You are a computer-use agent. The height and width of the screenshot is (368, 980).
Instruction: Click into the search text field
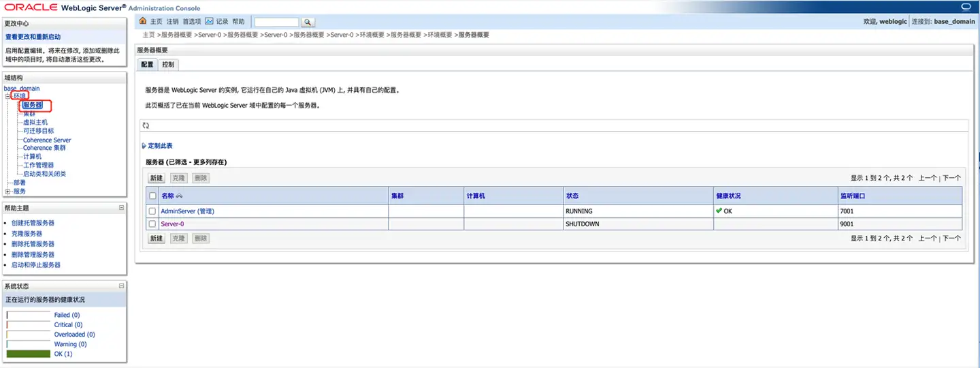pos(276,22)
